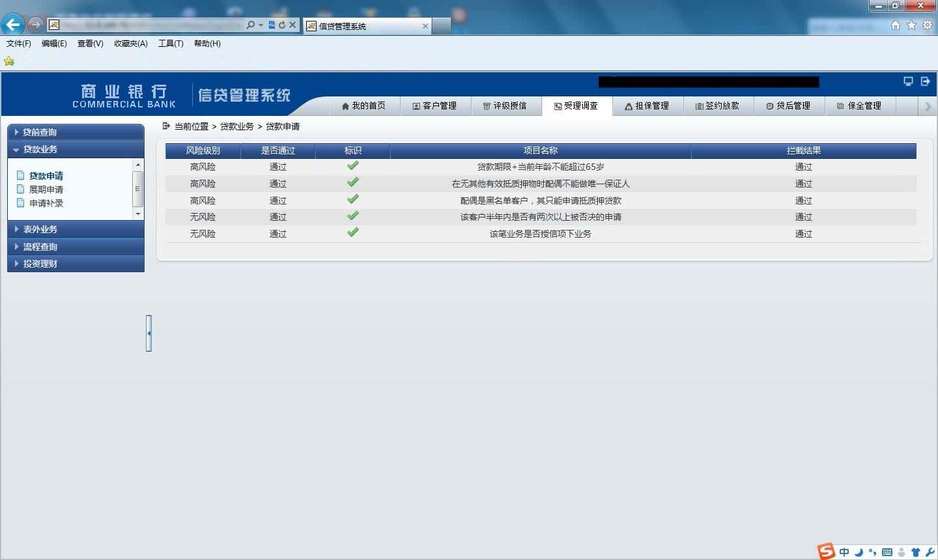Switch to the 客户管理 tab
The image size is (938, 560).
434,106
